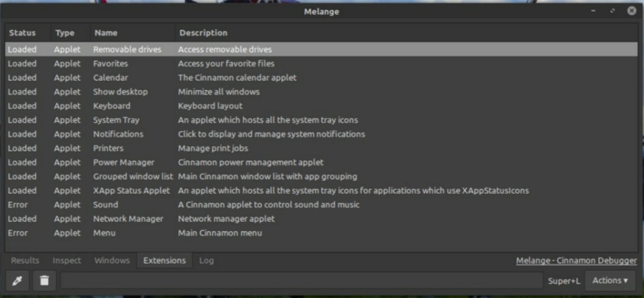644x298 pixels.
Task: Select the Sound applet error row
Action: click(322, 204)
